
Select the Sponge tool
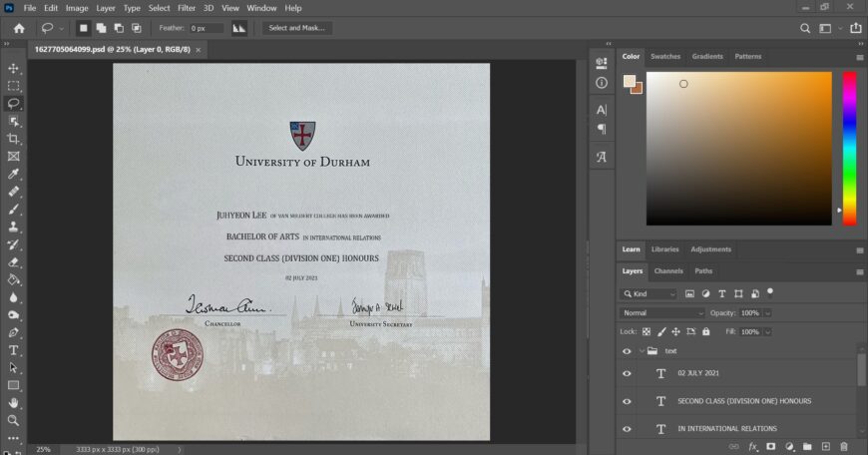tap(13, 315)
